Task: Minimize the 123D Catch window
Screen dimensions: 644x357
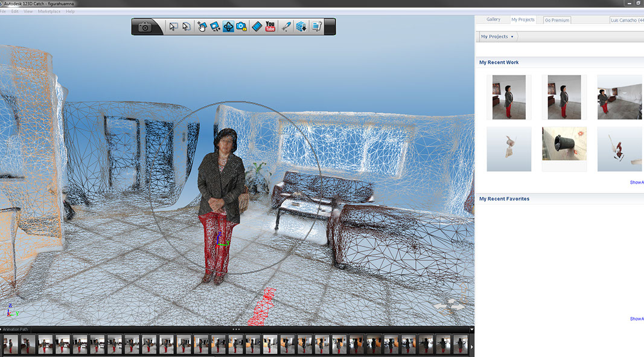Action: (x=630, y=3)
